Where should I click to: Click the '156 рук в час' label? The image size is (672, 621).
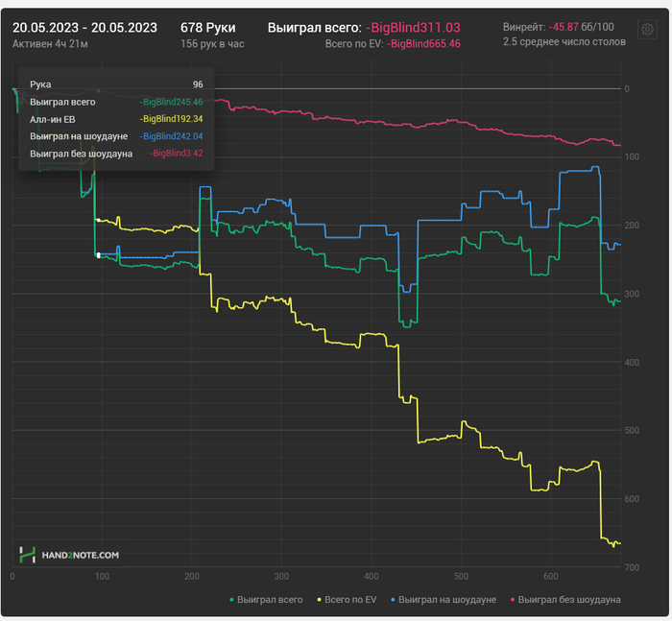212,44
